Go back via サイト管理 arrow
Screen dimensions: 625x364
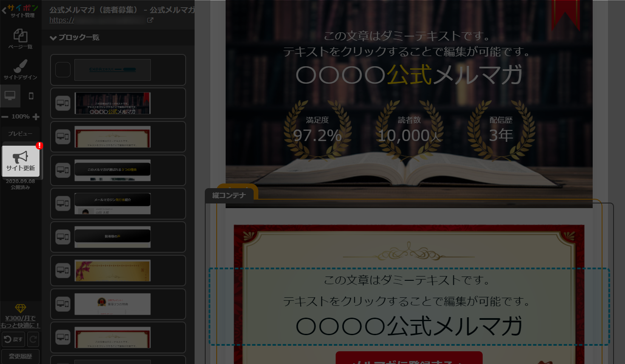4,11
